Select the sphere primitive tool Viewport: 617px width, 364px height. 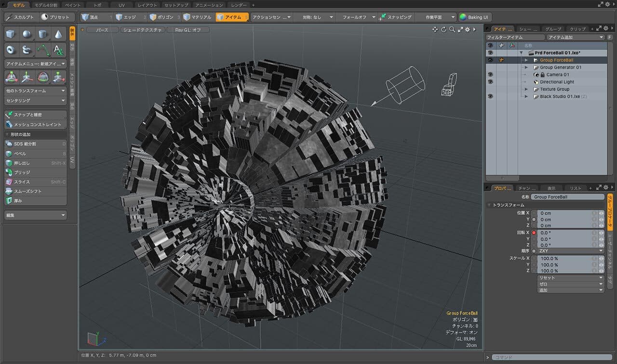[x=27, y=34]
